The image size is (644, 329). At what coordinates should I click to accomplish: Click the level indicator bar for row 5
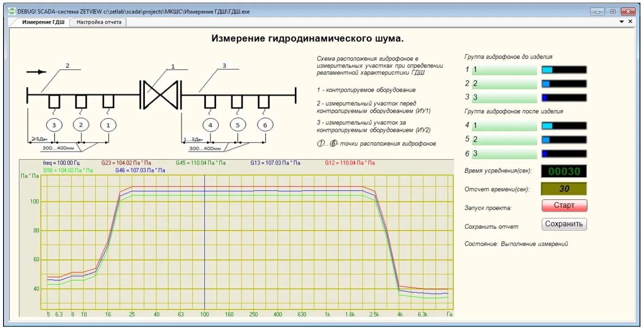(564, 140)
